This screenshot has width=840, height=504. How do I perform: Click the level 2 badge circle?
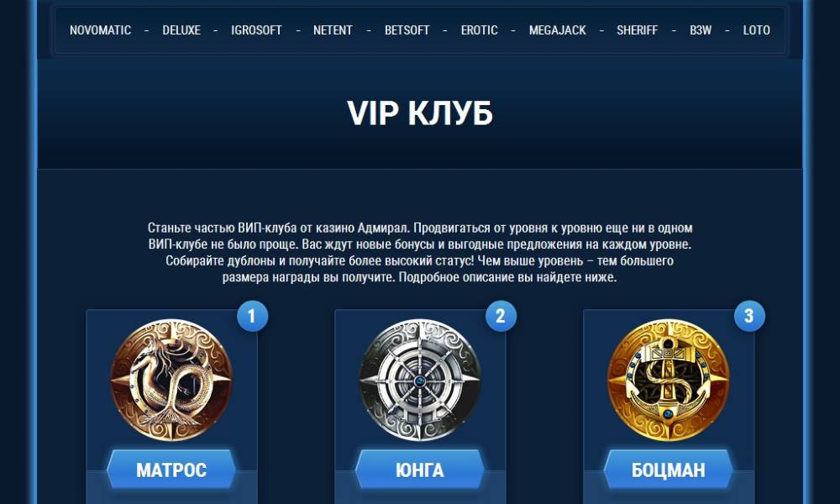(x=501, y=316)
